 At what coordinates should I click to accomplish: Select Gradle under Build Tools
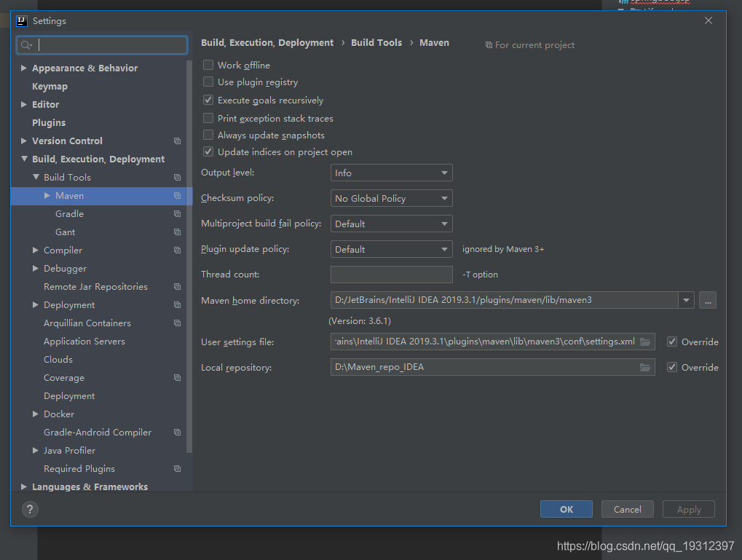[70, 214]
